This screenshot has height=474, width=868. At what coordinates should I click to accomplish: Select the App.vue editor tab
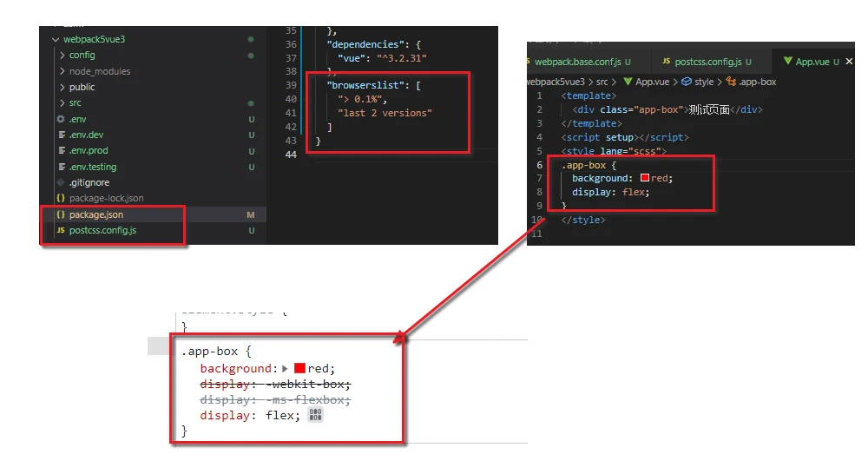812,62
